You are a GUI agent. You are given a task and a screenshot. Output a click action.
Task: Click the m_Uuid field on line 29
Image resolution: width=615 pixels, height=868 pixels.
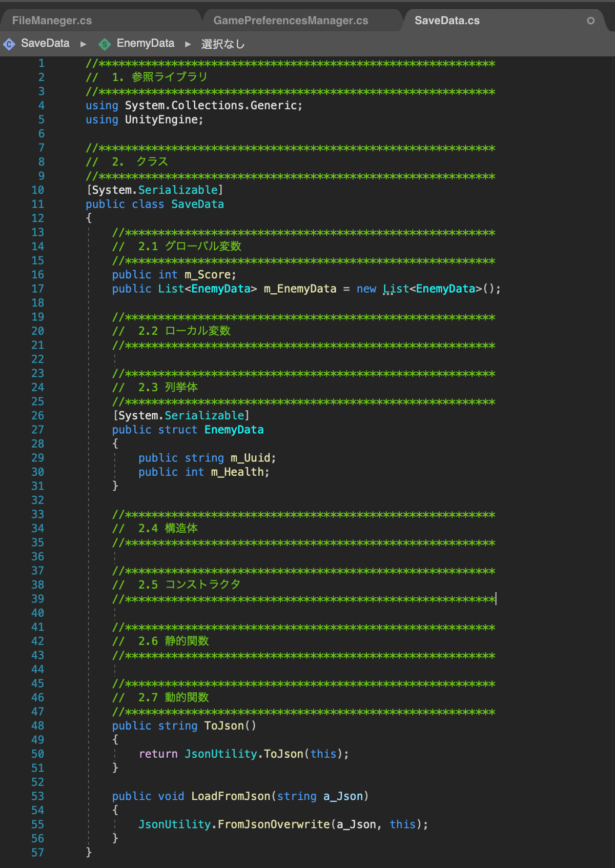pos(251,457)
